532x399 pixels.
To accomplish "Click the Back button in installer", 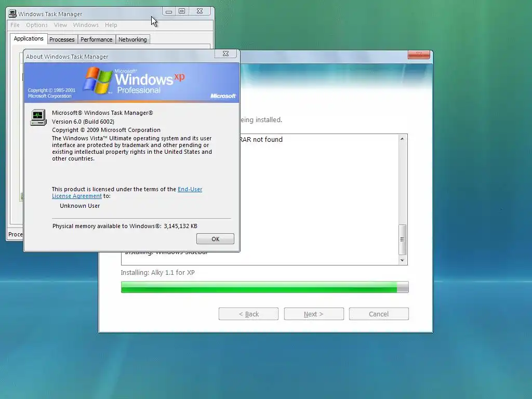I will pos(248,314).
